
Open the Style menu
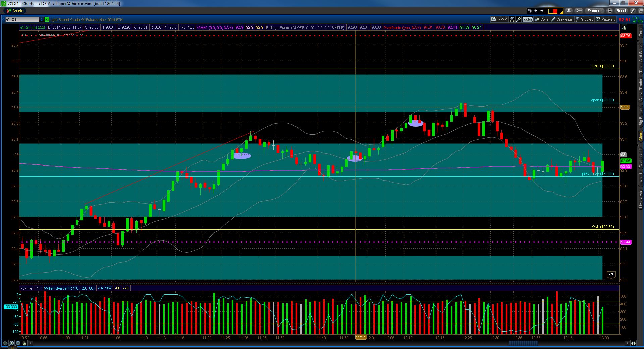[x=542, y=19]
